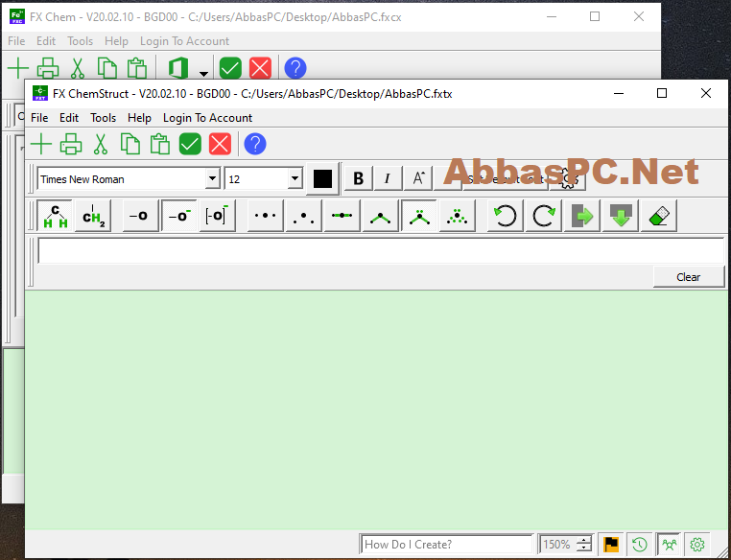Select the eraser tool
This screenshot has height=560, width=731.
(x=659, y=216)
